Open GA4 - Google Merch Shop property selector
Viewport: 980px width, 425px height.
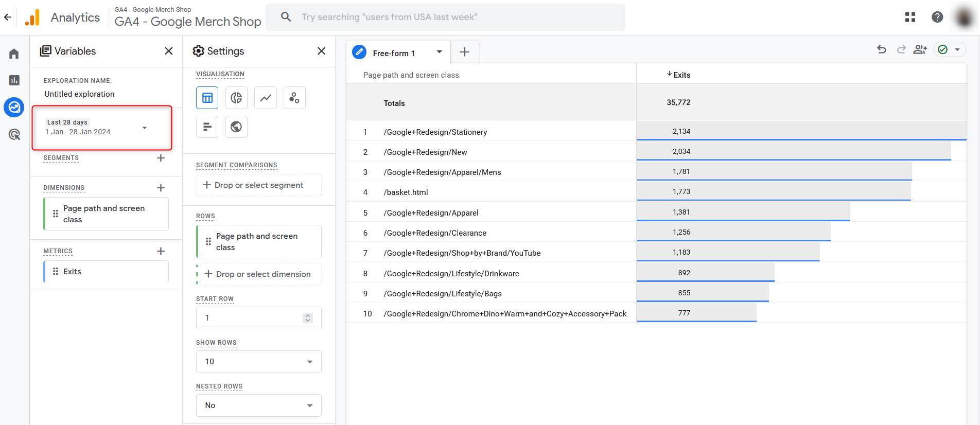pyautogui.click(x=187, y=17)
